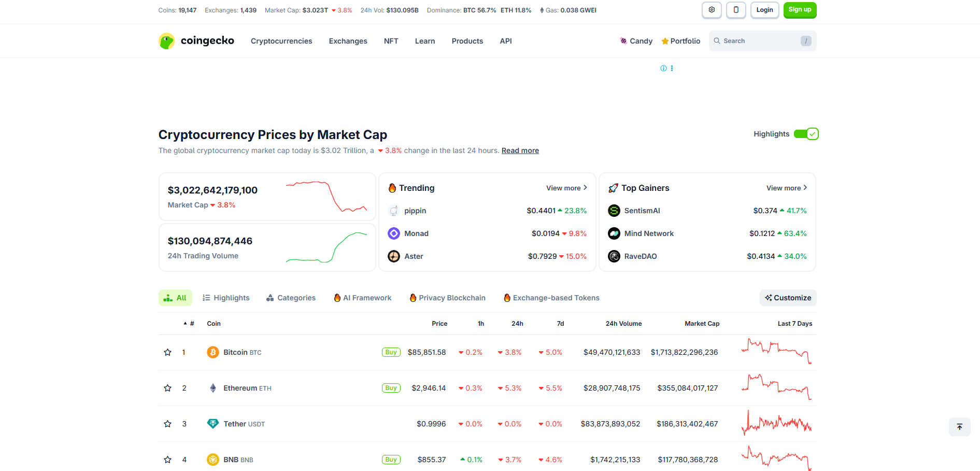The width and height of the screenshot is (980, 471).
Task: Open the AI Framework category tab
Action: click(363, 298)
